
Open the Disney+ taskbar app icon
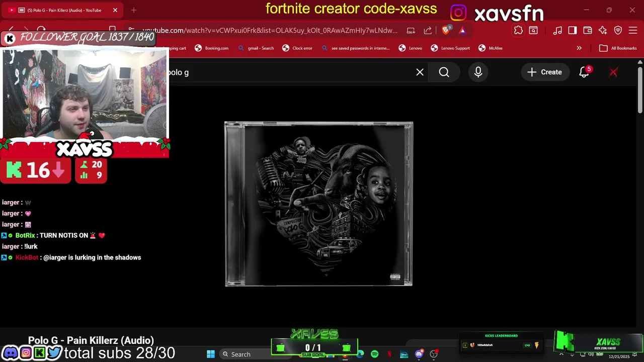[404, 354]
